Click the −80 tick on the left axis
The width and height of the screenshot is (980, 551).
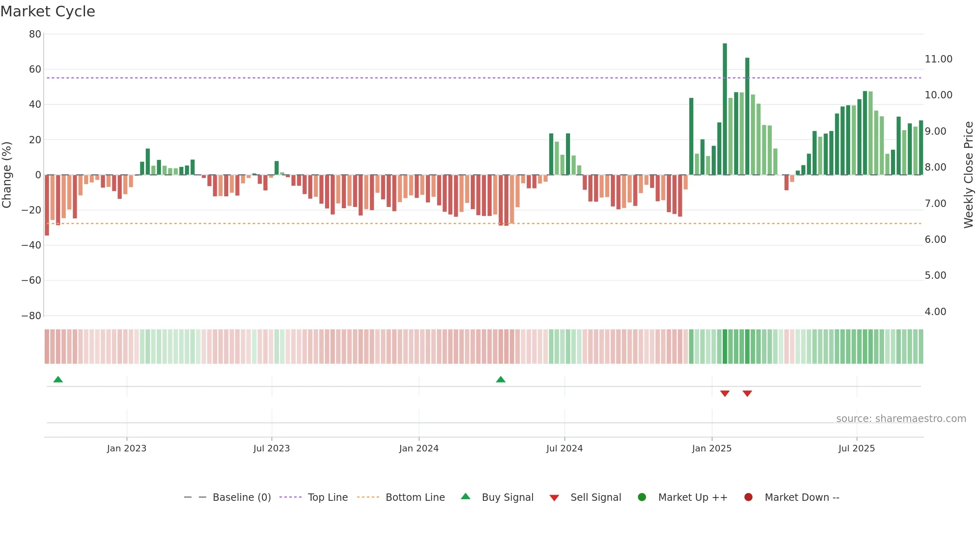pyautogui.click(x=31, y=315)
